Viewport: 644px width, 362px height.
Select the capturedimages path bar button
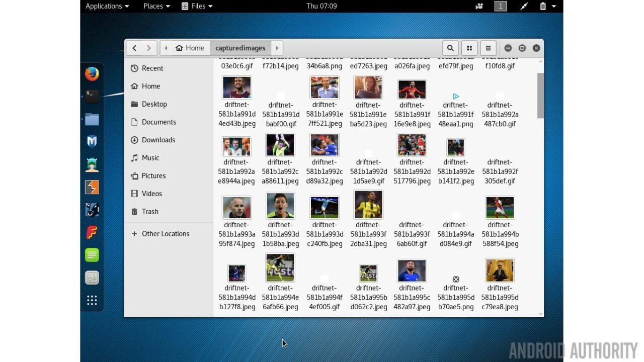tap(240, 48)
